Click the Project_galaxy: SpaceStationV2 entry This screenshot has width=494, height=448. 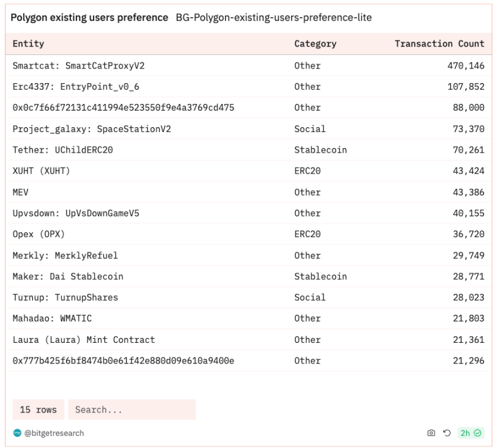coord(92,129)
